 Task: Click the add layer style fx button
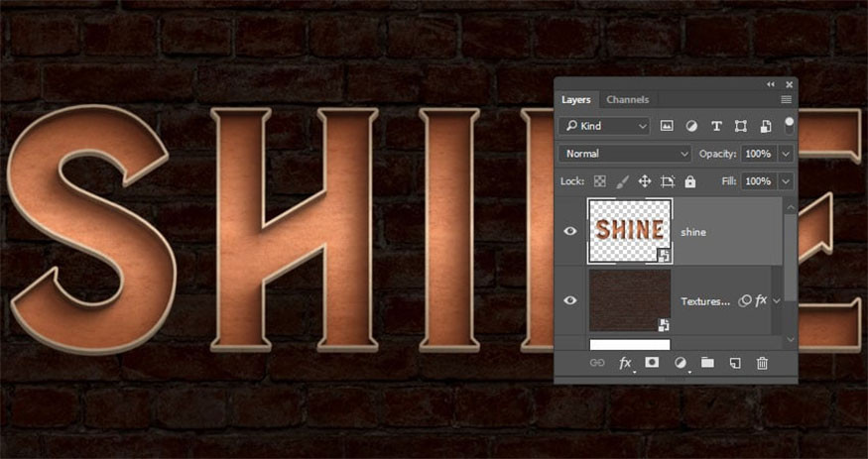pos(625,364)
